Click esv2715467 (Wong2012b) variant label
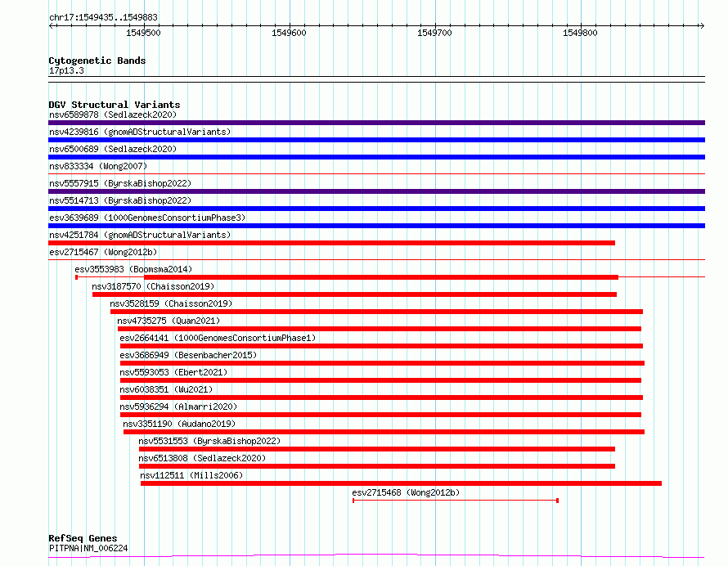This screenshot has width=728, height=566. (103, 252)
